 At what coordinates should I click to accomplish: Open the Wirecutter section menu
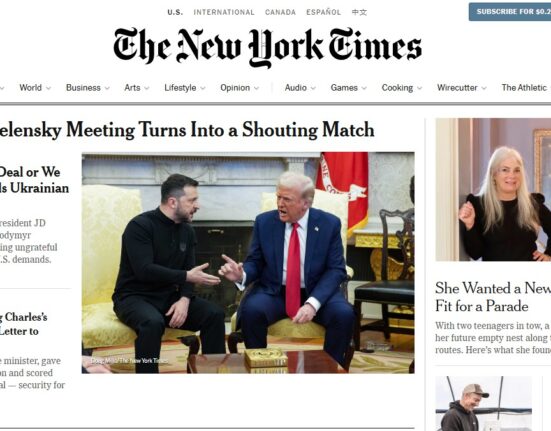tap(461, 88)
